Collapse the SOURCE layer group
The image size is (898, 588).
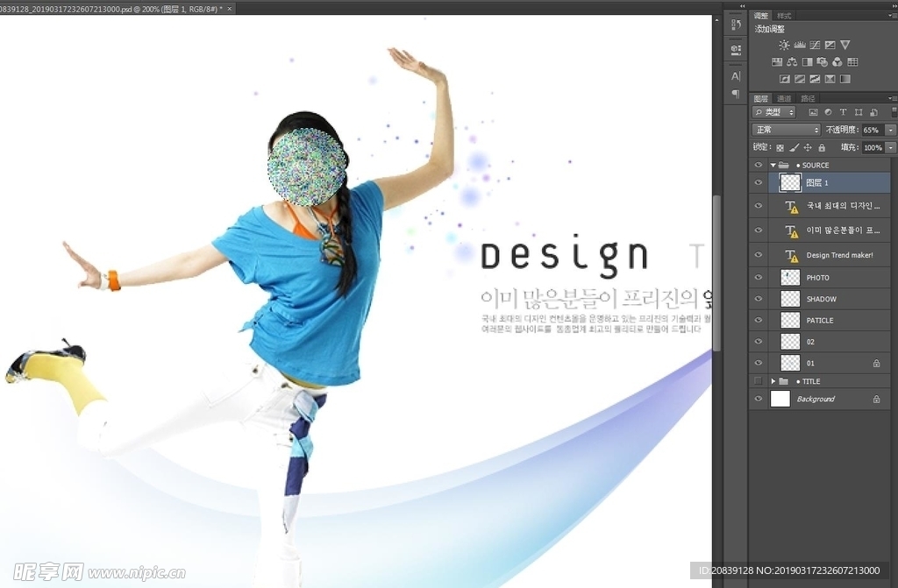coord(773,165)
